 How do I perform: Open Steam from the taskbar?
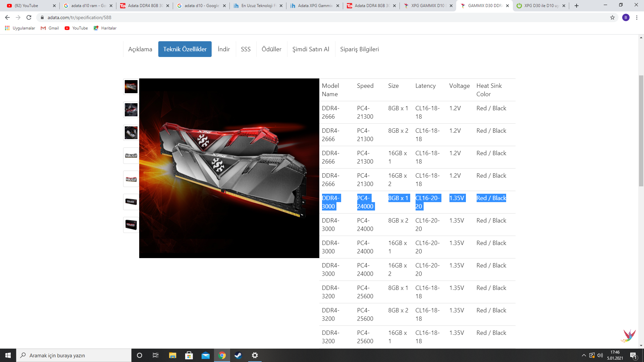[x=238, y=355]
